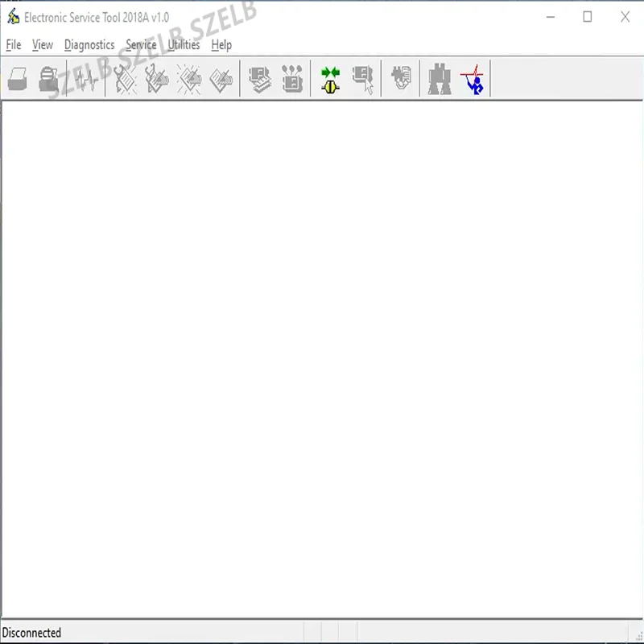The image size is (644, 644).
Task: Click the Print Preview icon with magnifier
Action: coord(48,79)
